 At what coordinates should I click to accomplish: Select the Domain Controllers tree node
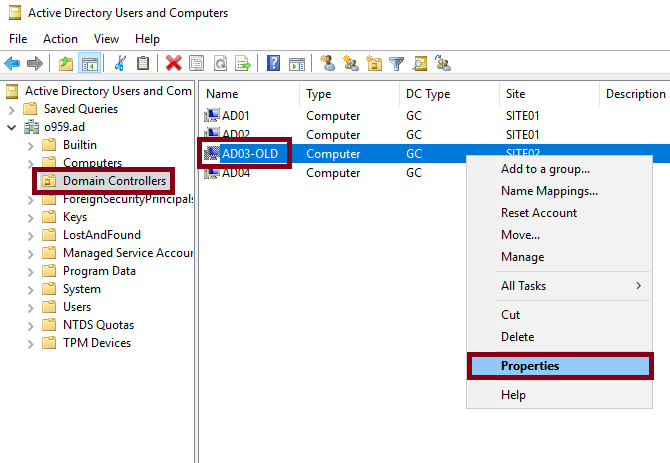pyautogui.click(x=114, y=181)
